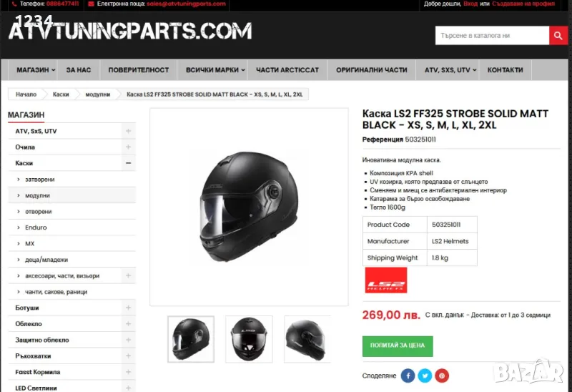Screen dimensions: 572x392
Task: Click the phone icon in top bar
Action: [14, 4]
